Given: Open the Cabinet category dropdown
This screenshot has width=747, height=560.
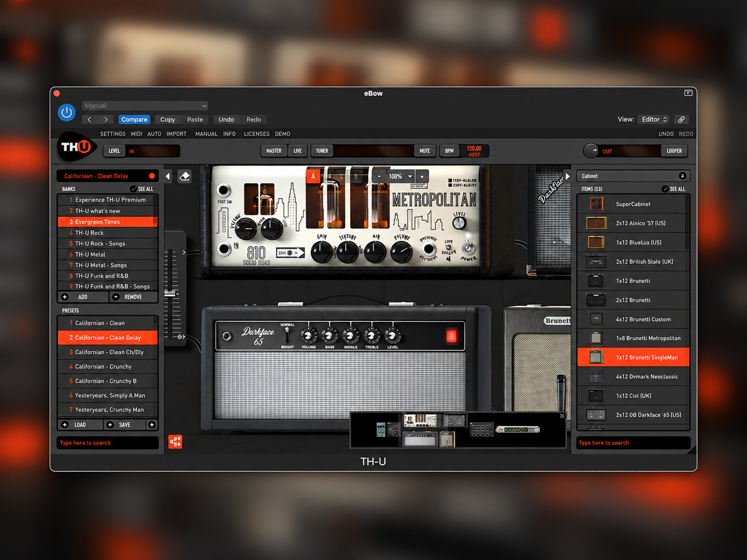Looking at the screenshot, I should (x=634, y=176).
